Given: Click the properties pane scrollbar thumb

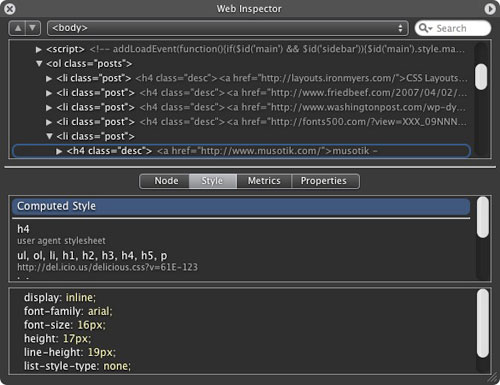Looking at the screenshot, I should tap(483, 323).
